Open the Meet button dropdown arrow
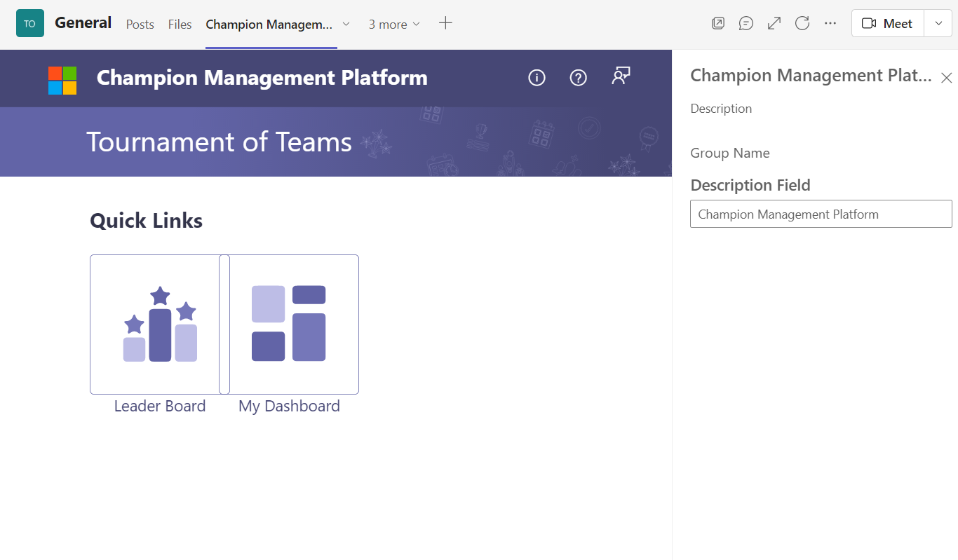Screen dimensions: 958x560 (x=938, y=22)
